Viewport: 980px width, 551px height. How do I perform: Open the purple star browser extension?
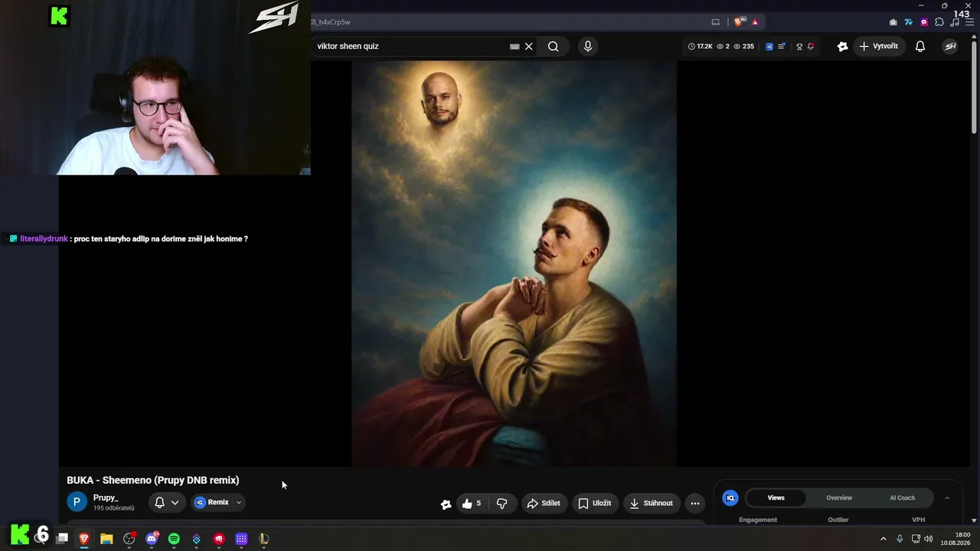pos(924,22)
